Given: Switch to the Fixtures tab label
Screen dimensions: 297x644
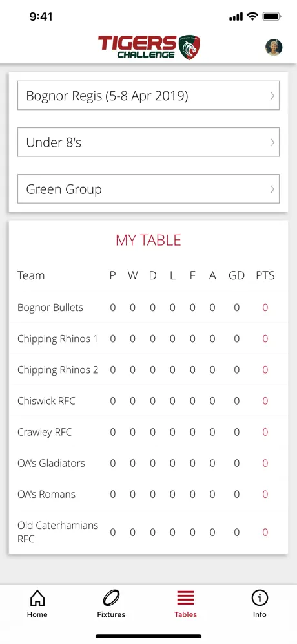Looking at the screenshot, I should 111,614.
